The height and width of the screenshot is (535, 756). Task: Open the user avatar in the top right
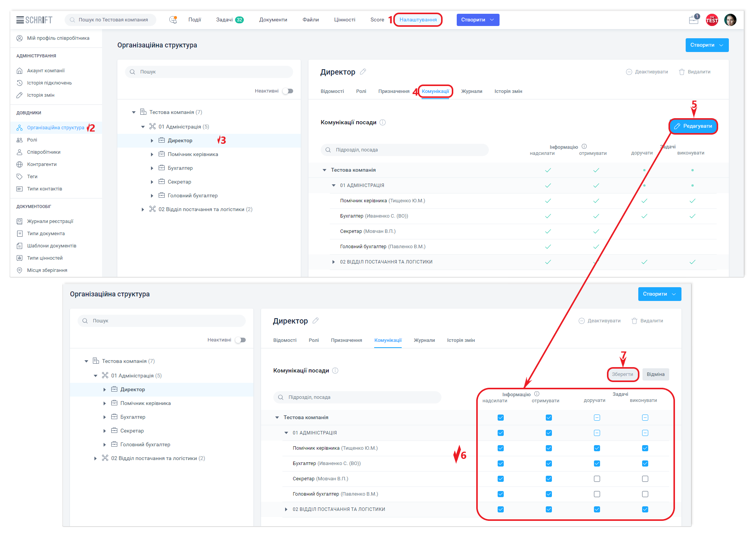click(x=730, y=20)
